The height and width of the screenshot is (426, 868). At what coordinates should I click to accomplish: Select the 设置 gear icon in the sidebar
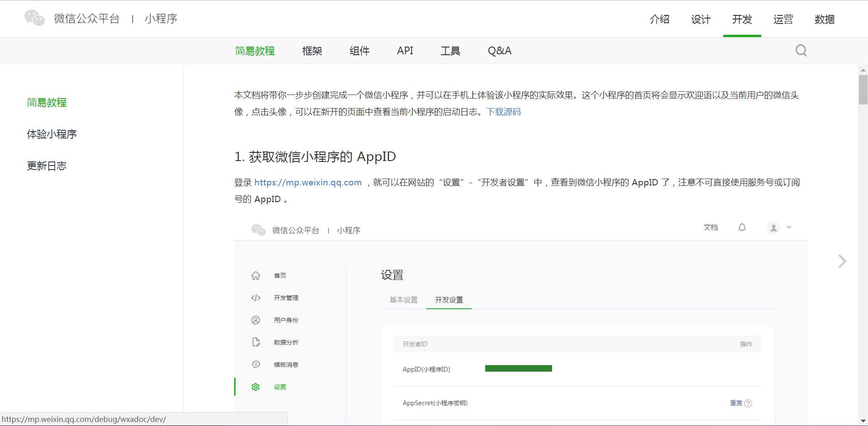[x=256, y=387]
